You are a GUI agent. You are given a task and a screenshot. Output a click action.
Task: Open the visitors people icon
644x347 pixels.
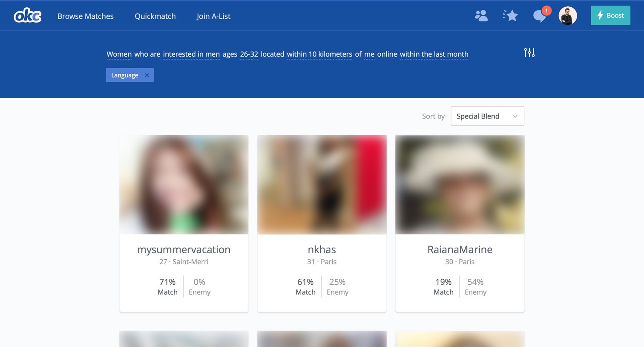(481, 16)
